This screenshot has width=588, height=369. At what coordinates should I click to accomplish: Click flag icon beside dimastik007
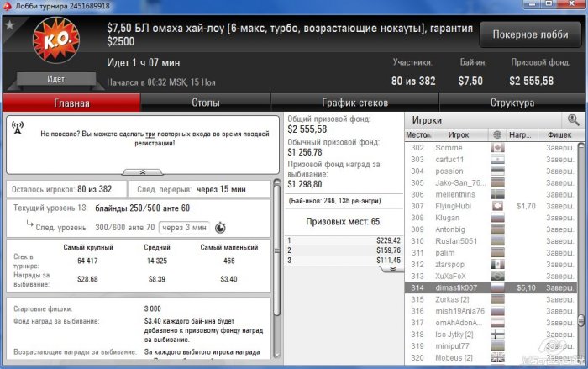coord(497,287)
